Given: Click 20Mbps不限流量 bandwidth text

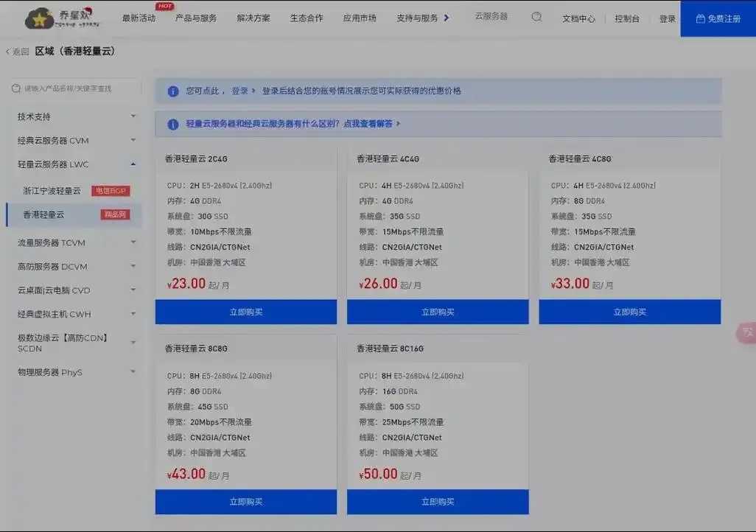Looking at the screenshot, I should tap(221, 422).
